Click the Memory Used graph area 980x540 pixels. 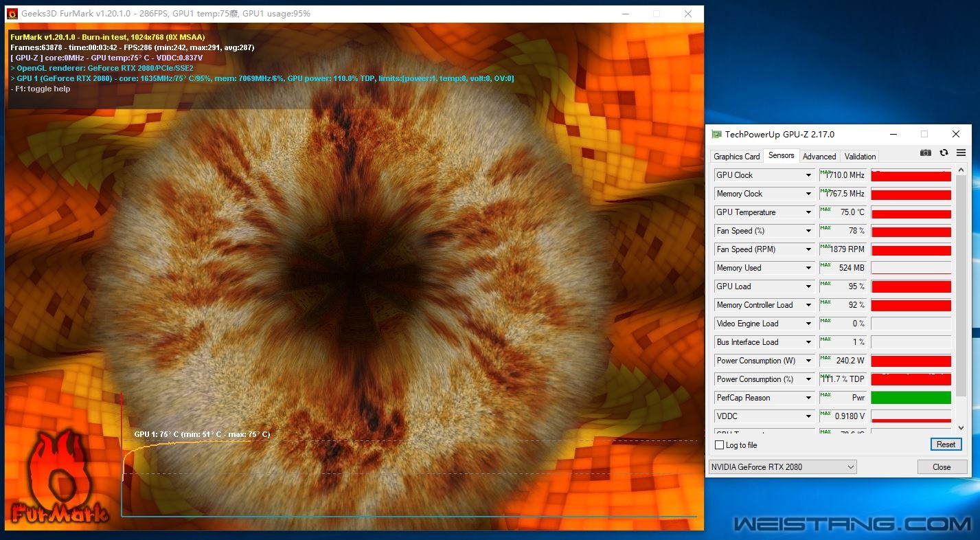click(x=911, y=268)
